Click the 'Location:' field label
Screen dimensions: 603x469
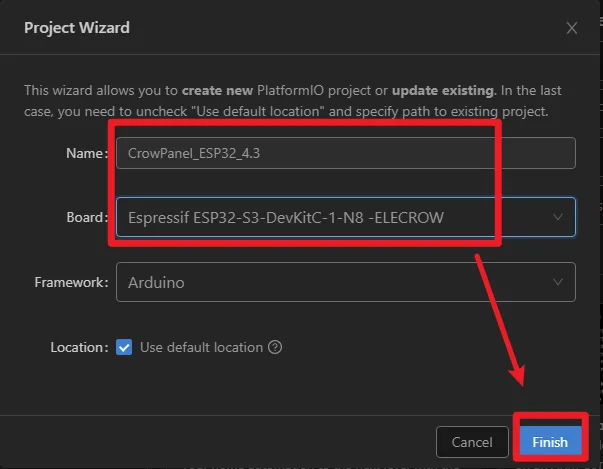79,347
